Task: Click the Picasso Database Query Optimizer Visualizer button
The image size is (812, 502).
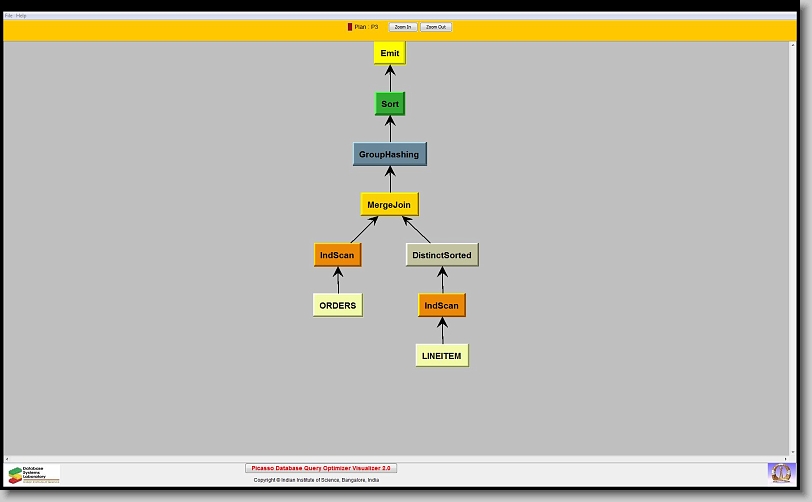Action: coord(321,468)
